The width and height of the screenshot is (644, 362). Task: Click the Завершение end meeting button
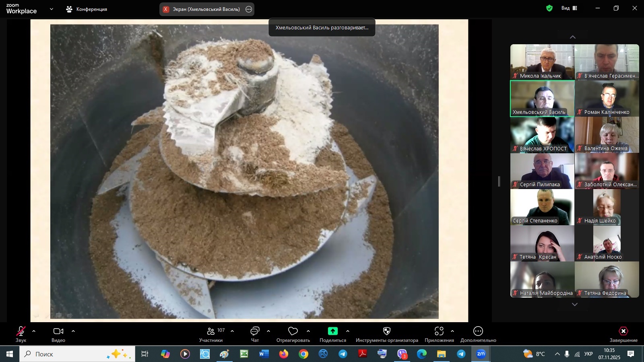623,334
